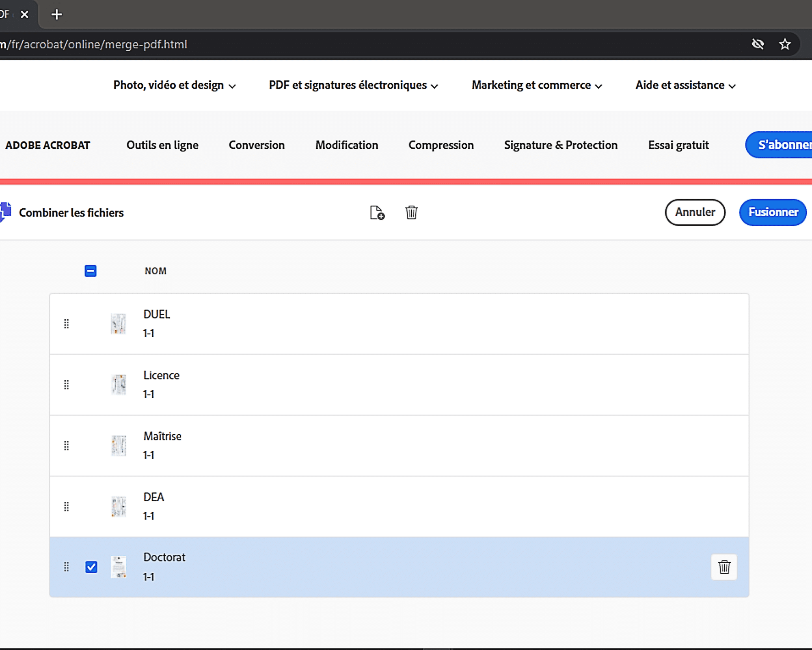The width and height of the screenshot is (812, 650).
Task: Click the Maîtrise file thumbnail
Action: coord(119,446)
